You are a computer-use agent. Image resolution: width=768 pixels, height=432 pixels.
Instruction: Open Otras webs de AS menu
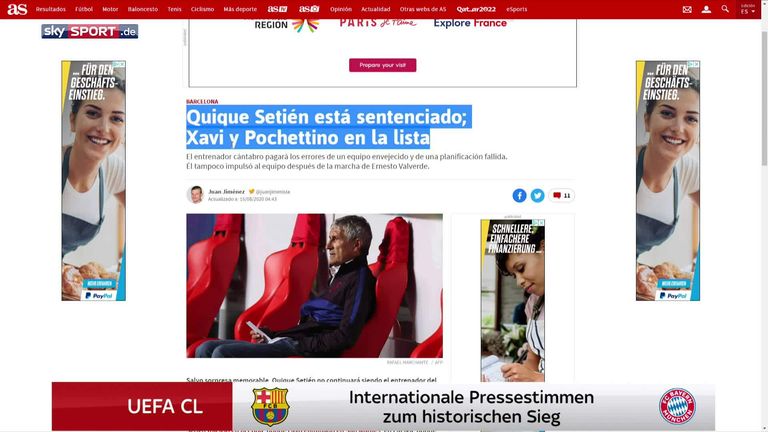[x=423, y=9]
